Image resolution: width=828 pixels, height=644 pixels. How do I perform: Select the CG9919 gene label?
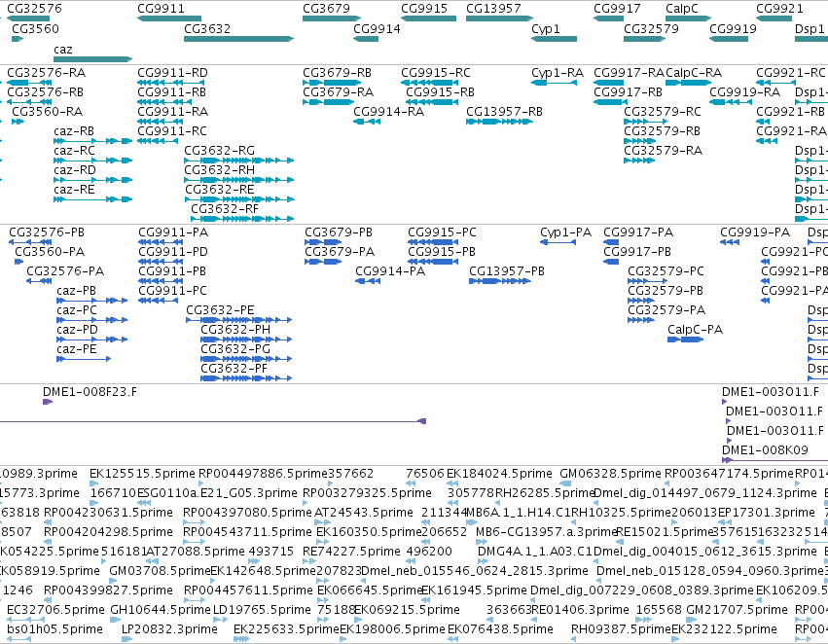coord(733,28)
